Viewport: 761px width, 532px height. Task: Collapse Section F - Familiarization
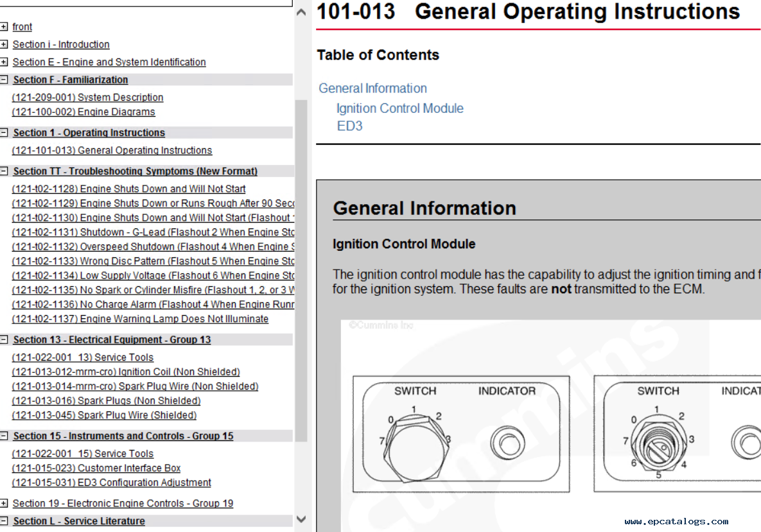pos(4,80)
